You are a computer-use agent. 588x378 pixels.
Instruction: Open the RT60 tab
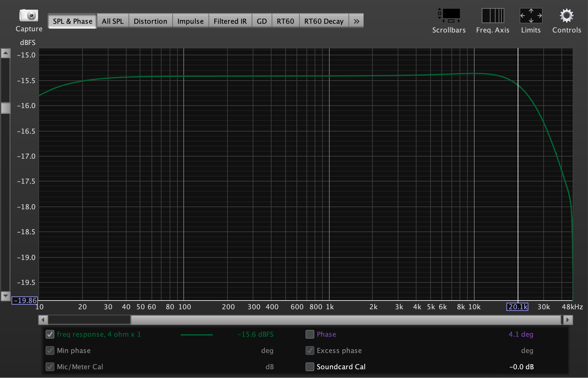286,21
